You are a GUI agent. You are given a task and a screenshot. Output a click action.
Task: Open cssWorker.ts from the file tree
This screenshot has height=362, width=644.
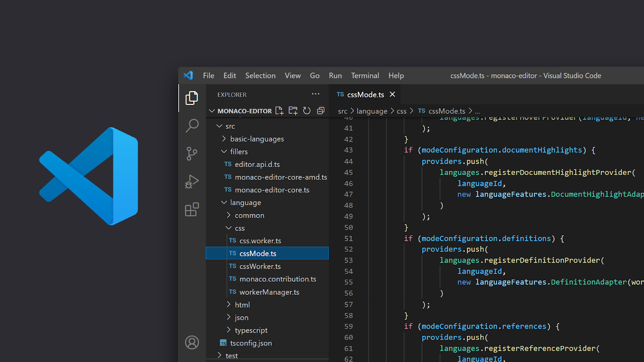[x=260, y=266]
